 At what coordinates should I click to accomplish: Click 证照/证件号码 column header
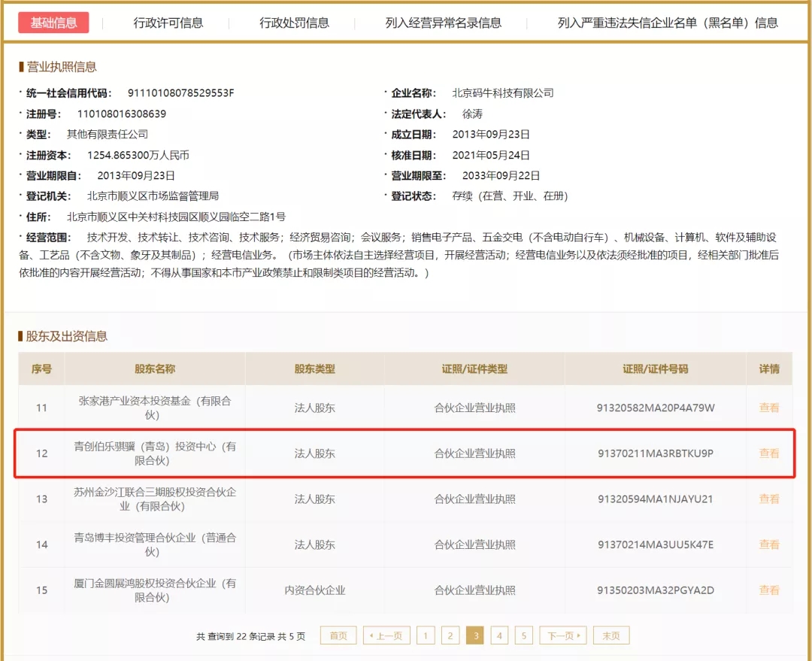pyautogui.click(x=655, y=368)
